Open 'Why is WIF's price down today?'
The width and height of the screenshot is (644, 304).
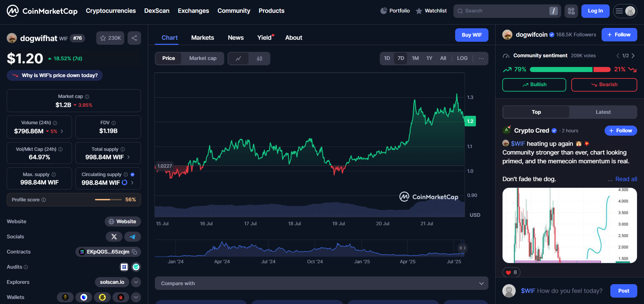[55, 75]
